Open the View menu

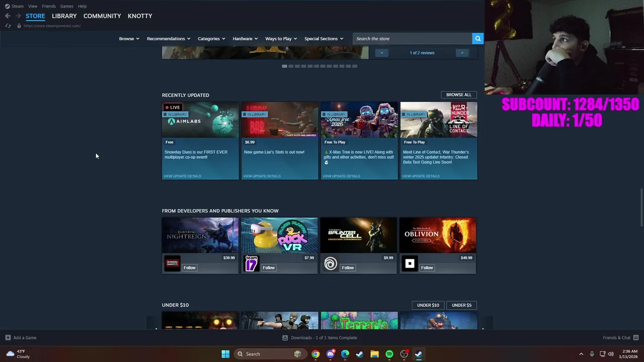[33, 6]
